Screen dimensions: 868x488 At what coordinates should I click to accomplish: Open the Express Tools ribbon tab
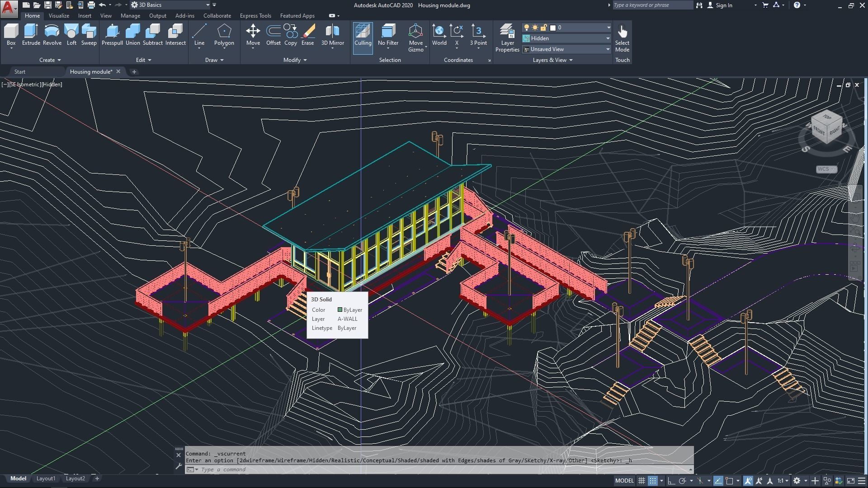coord(255,16)
